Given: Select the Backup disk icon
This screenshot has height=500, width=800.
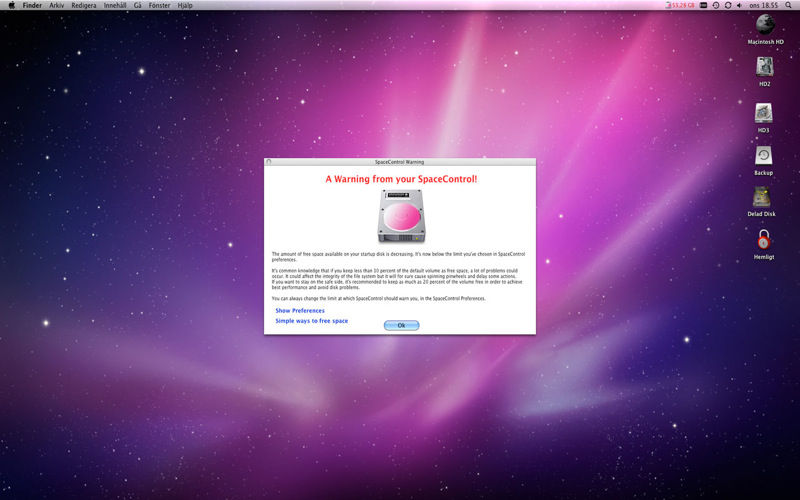Looking at the screenshot, I should coord(763,155).
